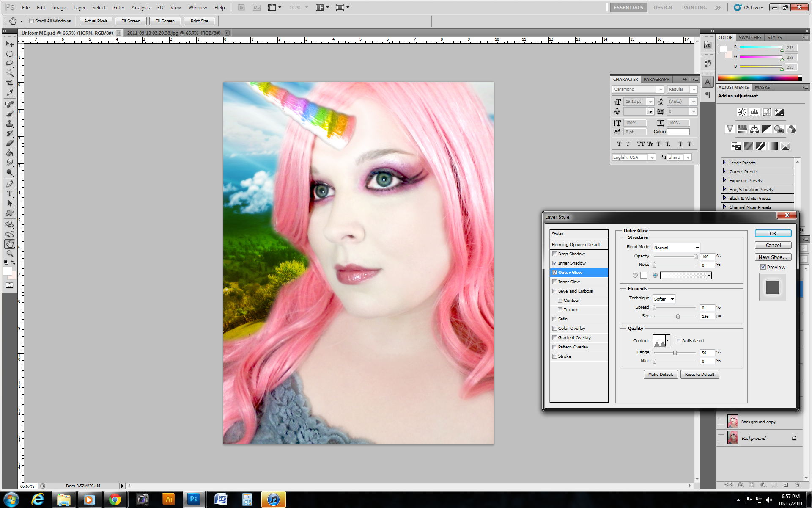The width and height of the screenshot is (812, 508).
Task: Select the Zoom tool
Action: [x=10, y=254]
